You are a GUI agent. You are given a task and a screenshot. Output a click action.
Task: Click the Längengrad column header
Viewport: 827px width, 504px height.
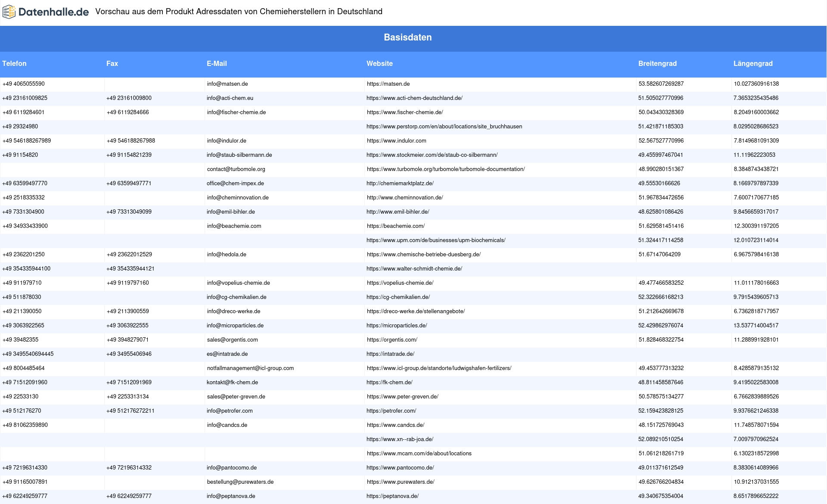coord(753,64)
